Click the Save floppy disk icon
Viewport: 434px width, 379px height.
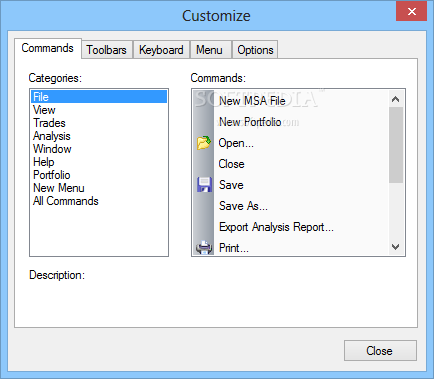204,185
